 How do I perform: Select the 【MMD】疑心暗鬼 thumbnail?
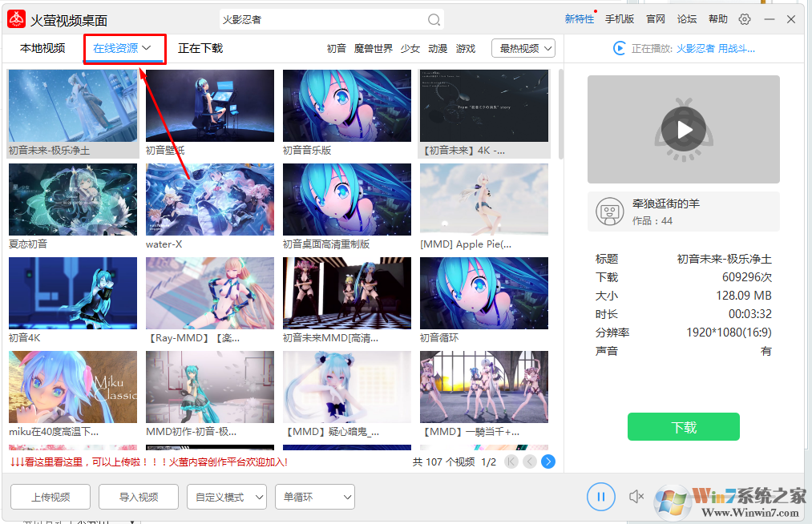click(x=347, y=387)
